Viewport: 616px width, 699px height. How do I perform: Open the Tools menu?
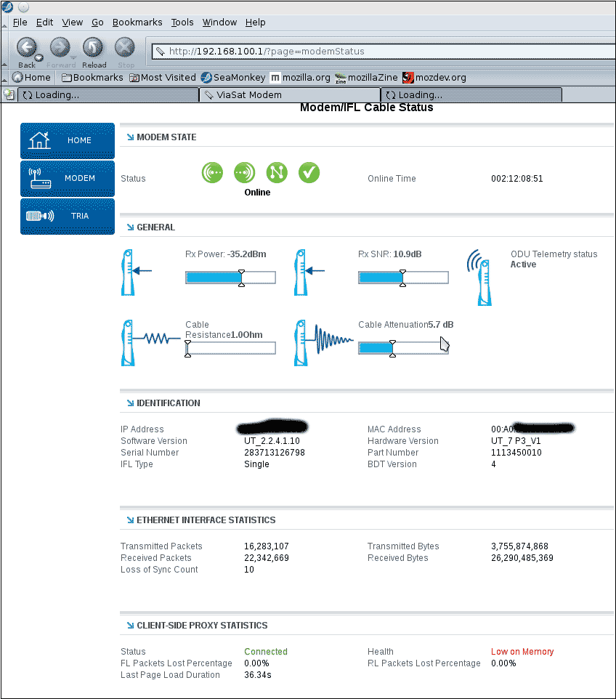tap(182, 23)
